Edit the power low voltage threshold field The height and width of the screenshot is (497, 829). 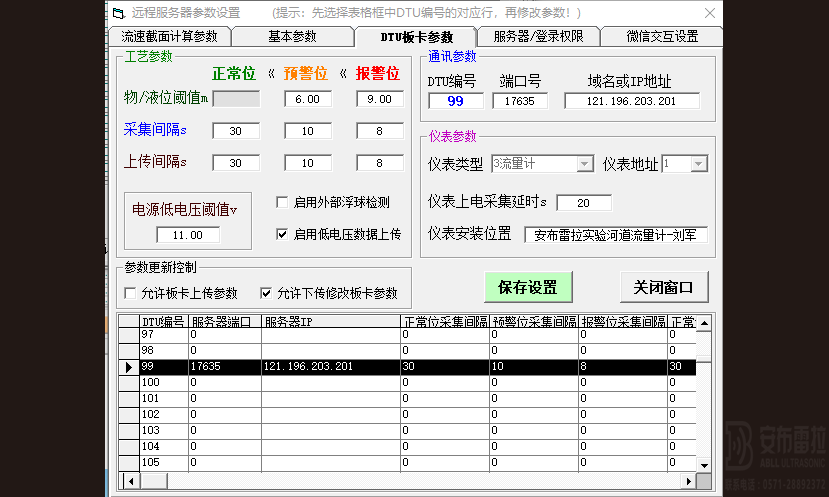pos(188,235)
